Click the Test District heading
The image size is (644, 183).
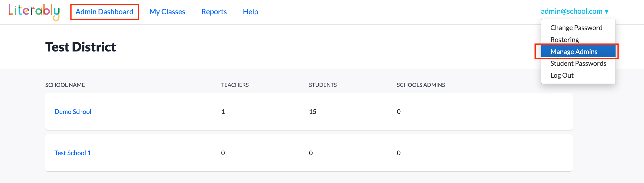(80, 47)
